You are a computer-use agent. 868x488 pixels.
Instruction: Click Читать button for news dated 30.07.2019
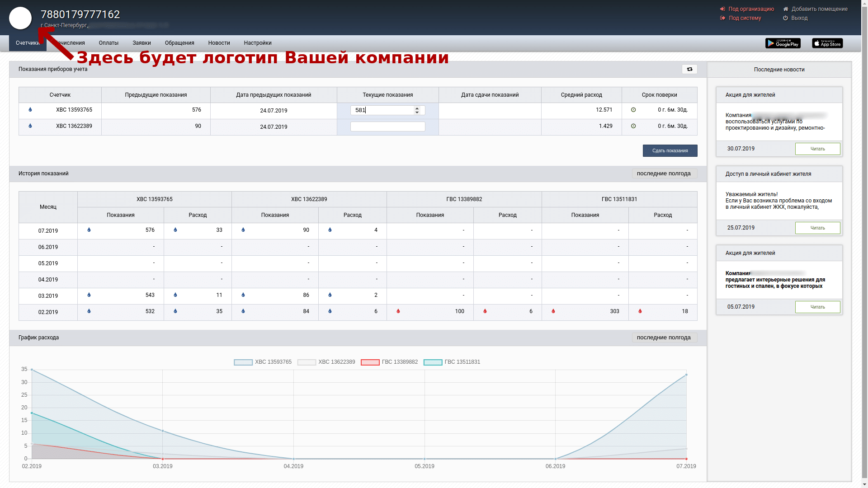tap(818, 149)
